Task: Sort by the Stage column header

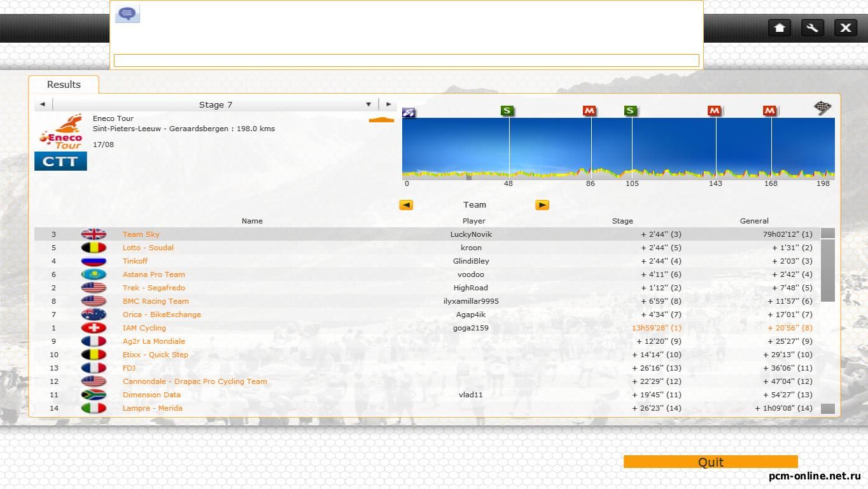Action: tap(622, 221)
